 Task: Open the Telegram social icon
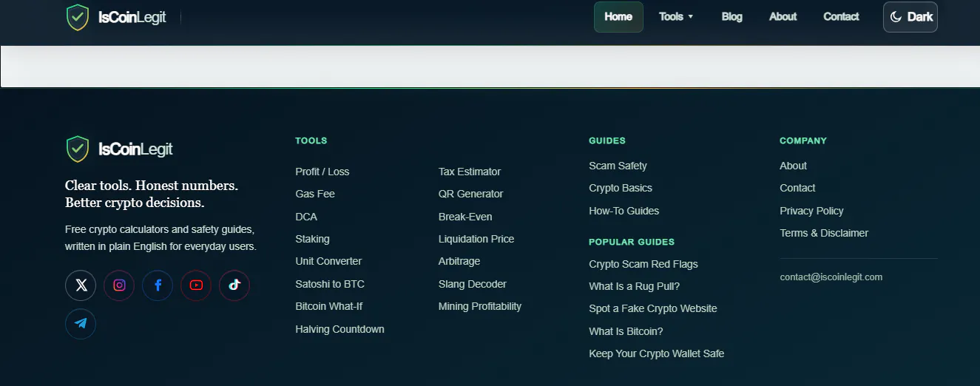click(x=81, y=323)
